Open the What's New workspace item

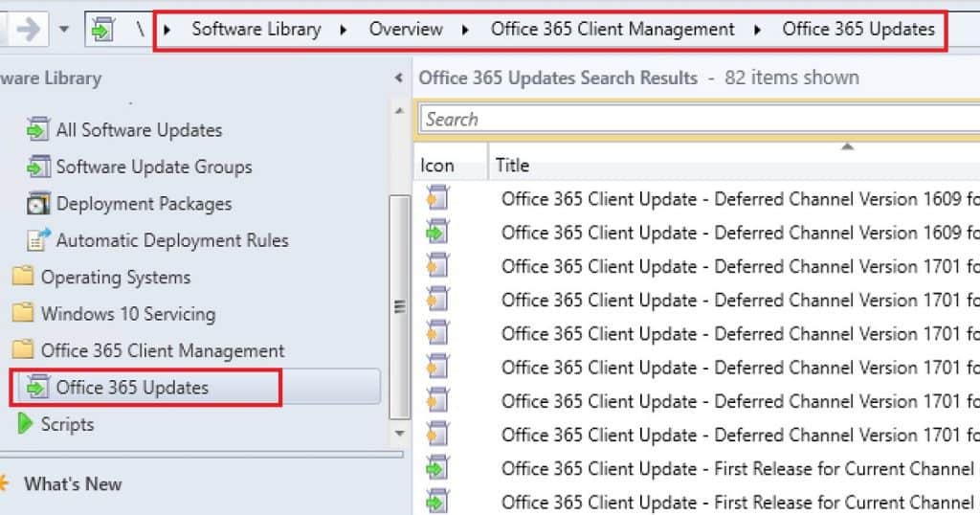click(x=73, y=483)
